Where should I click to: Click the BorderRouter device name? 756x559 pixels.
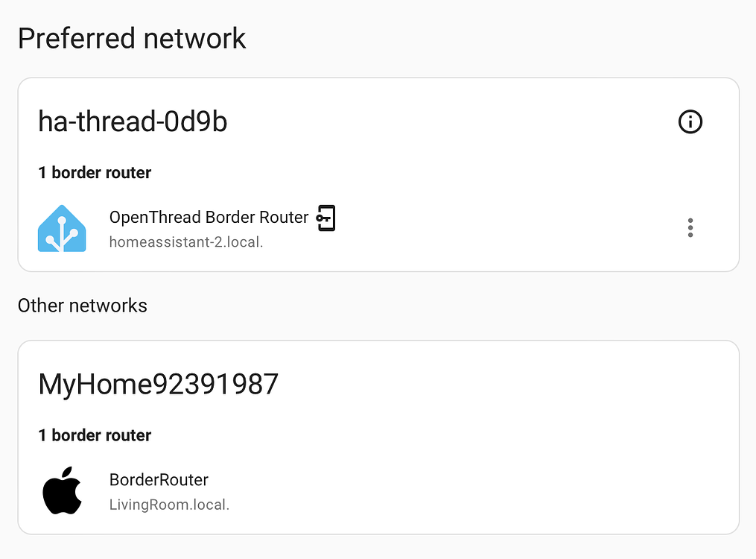(159, 480)
